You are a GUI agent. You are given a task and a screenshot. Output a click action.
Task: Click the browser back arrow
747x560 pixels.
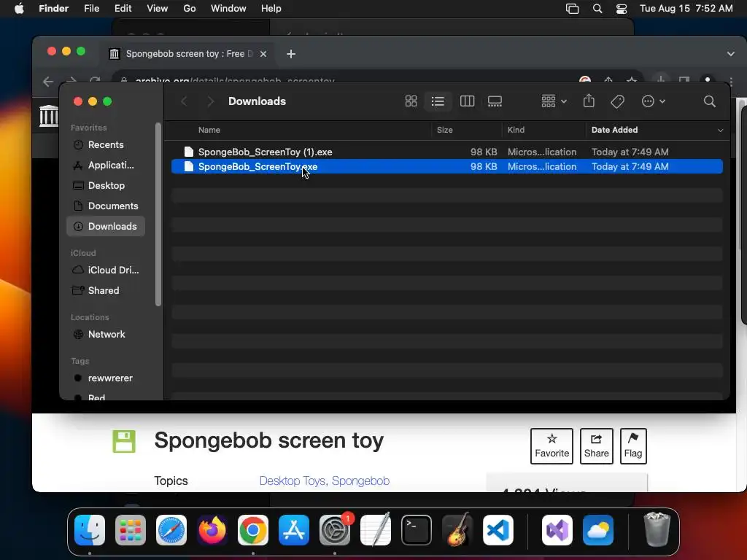pos(48,82)
